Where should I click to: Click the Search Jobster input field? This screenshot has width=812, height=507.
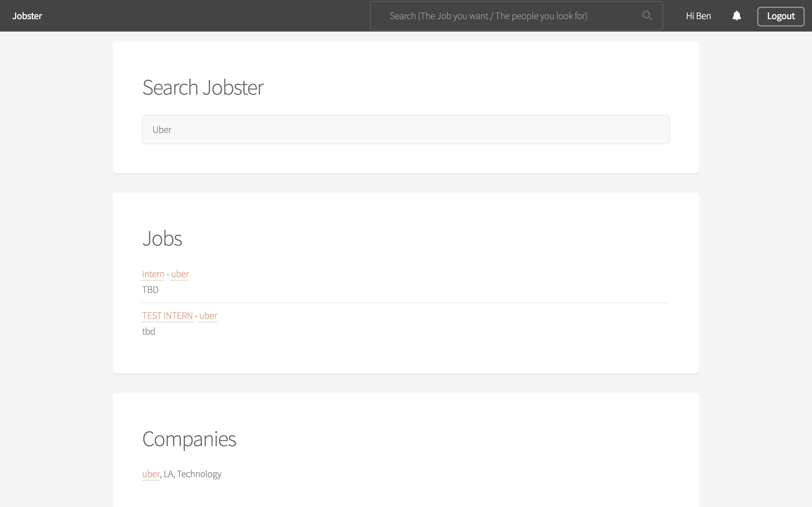(406, 130)
